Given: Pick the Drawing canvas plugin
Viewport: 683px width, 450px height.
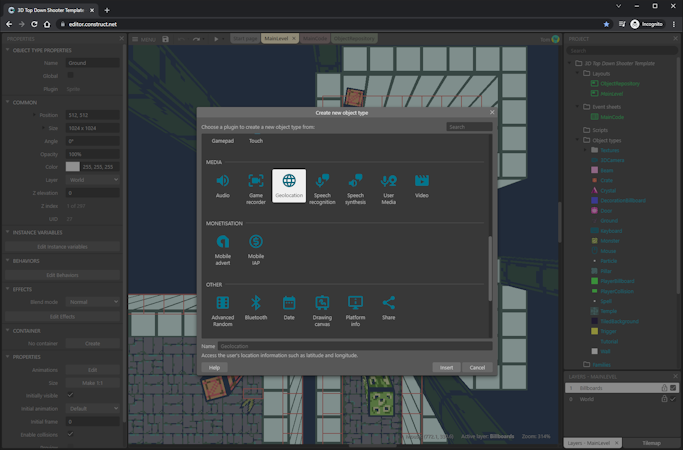Looking at the screenshot, I should [x=322, y=303].
